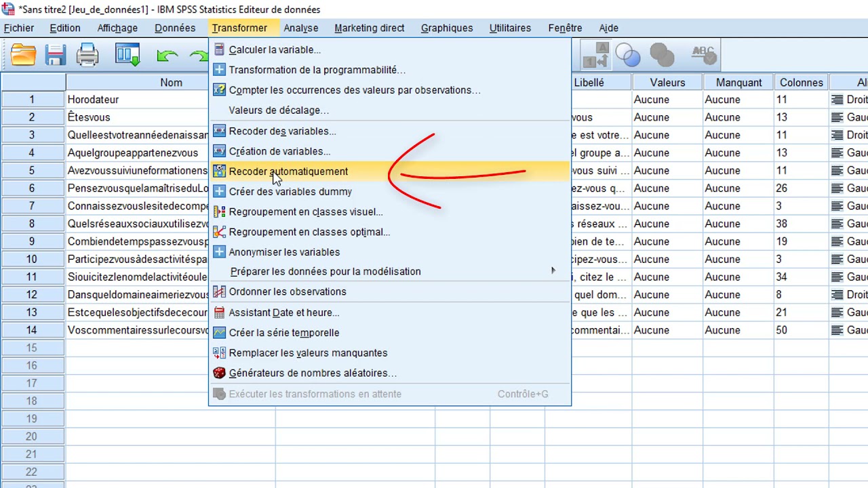Open the recall recent dialogs icon
The image size is (868, 488).
click(x=127, y=55)
